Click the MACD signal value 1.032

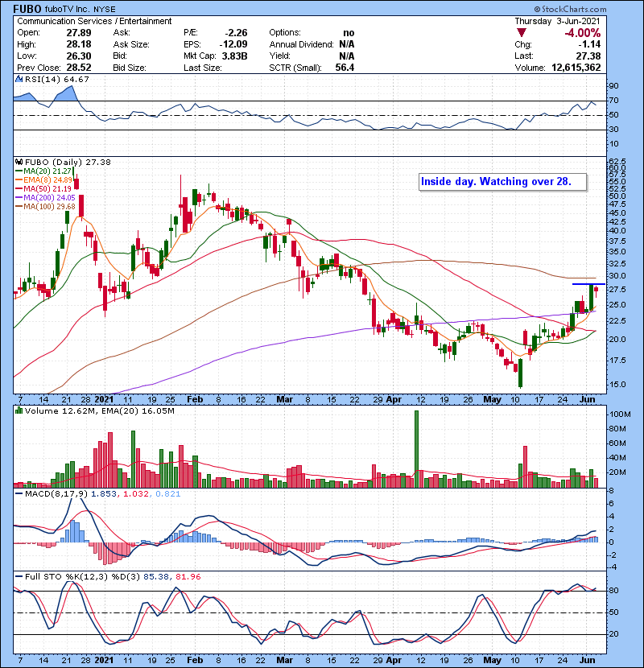pyautogui.click(x=136, y=494)
